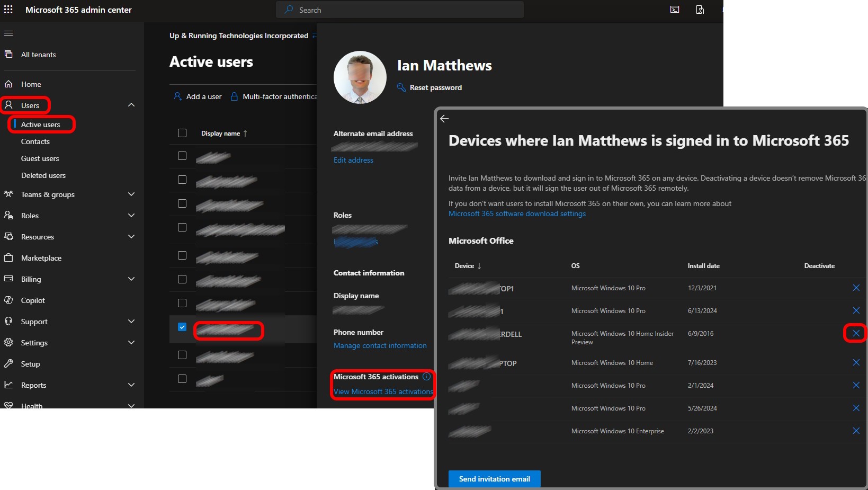Go to Marketplace in navigation
Viewport: 868px width, 490px height.
[x=41, y=258]
